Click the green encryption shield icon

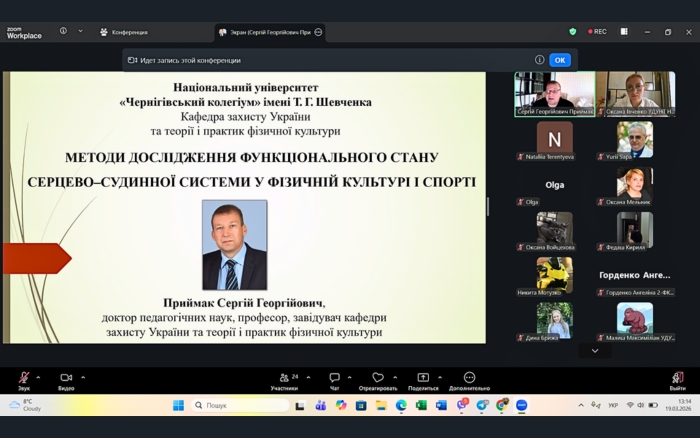click(x=573, y=32)
